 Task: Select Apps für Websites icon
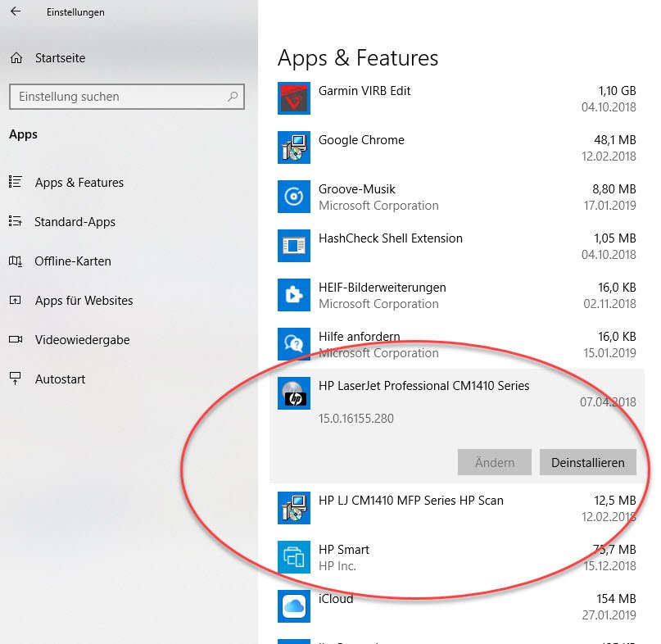16,300
